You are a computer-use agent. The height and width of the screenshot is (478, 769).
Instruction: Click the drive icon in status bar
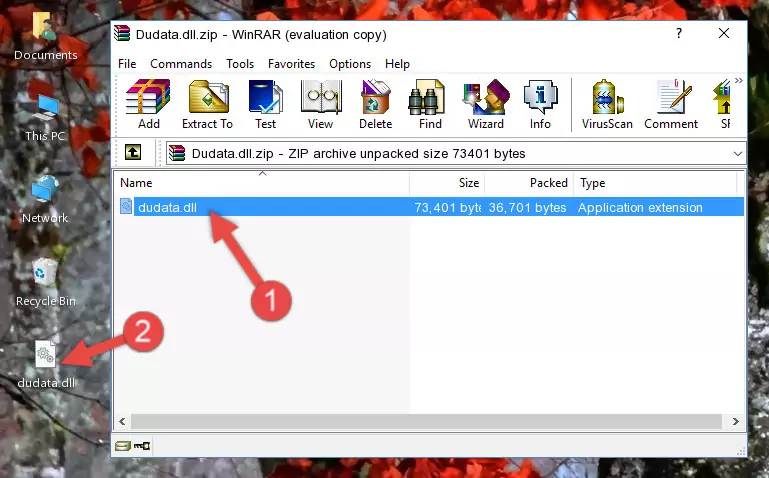tap(123, 446)
